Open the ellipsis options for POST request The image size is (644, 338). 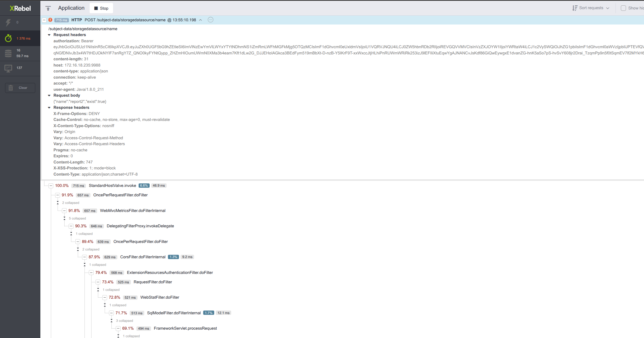(210, 20)
